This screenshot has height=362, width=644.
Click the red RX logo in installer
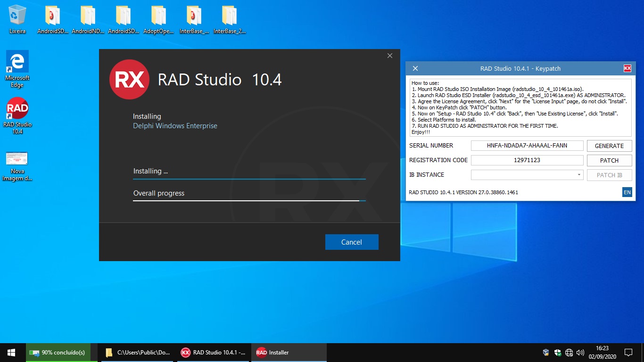(x=129, y=79)
